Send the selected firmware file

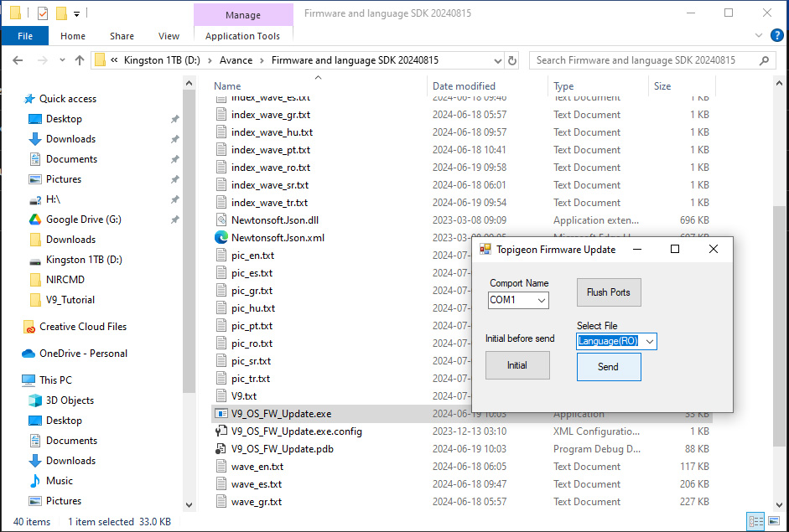(609, 367)
